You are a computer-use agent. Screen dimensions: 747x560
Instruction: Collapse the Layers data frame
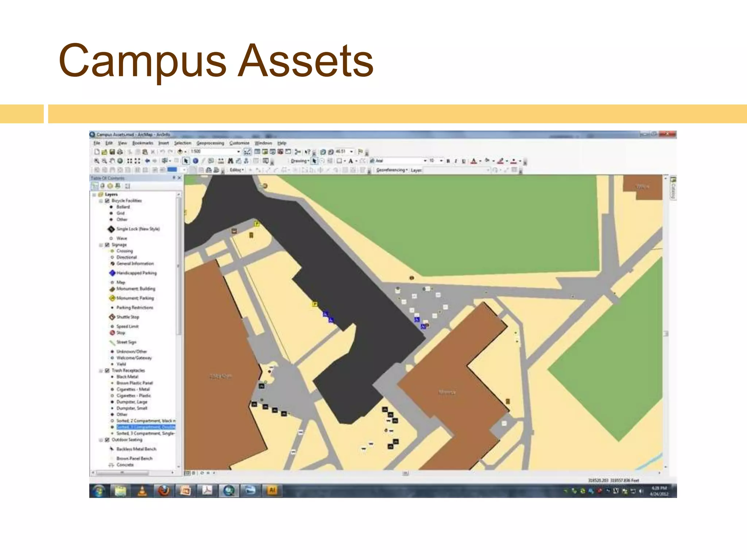click(94, 195)
